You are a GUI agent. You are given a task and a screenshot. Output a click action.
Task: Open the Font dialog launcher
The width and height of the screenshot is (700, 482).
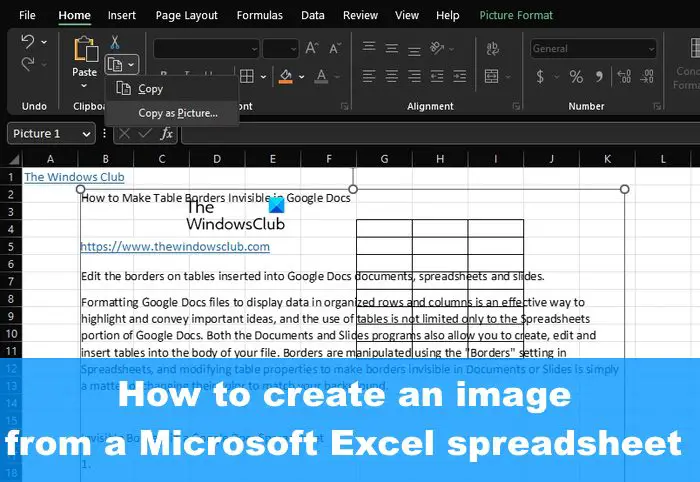pos(345,106)
